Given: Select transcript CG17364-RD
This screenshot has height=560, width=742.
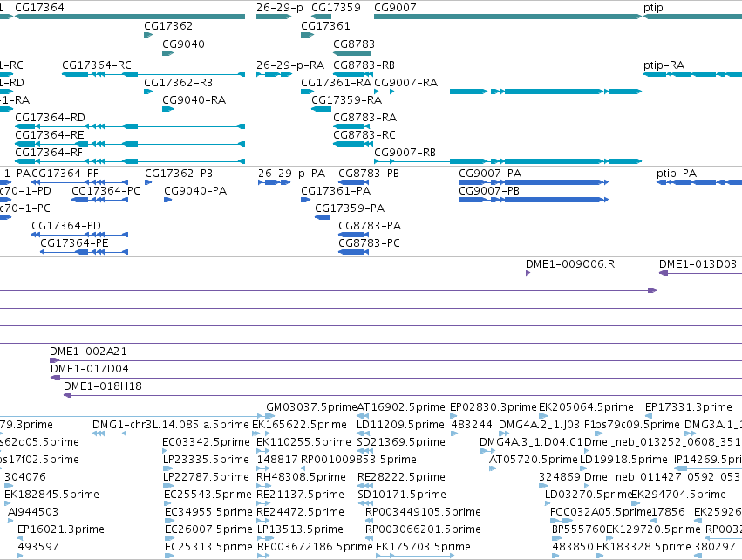Looking at the screenshot, I should coord(51,118).
